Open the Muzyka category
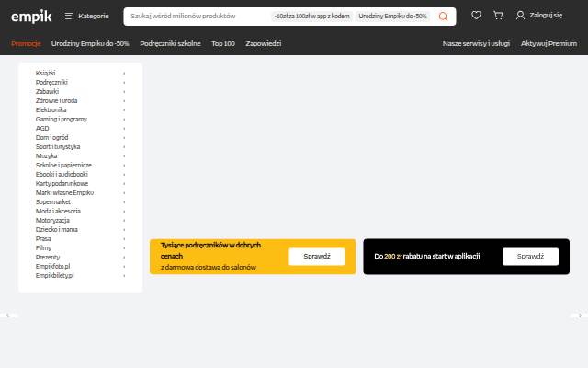Screen dimensions: 588x368 [46, 155]
